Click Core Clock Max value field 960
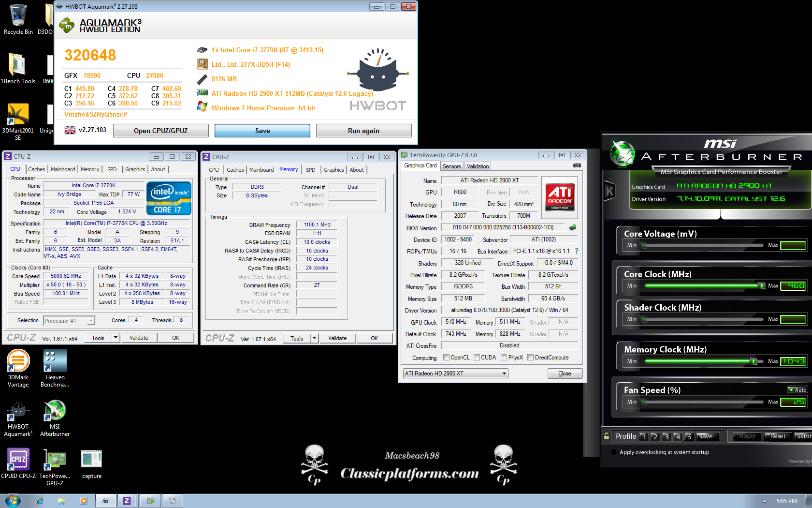 (793, 286)
